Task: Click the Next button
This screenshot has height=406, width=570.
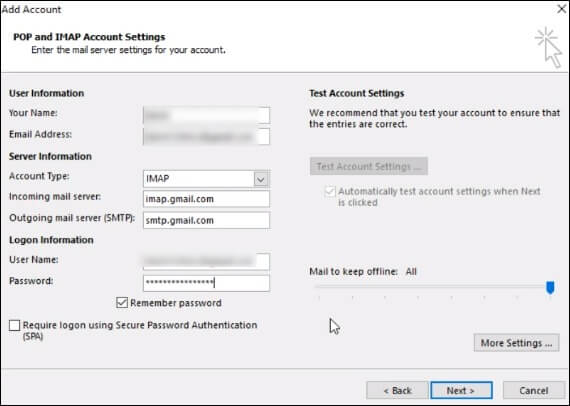Action: point(461,390)
